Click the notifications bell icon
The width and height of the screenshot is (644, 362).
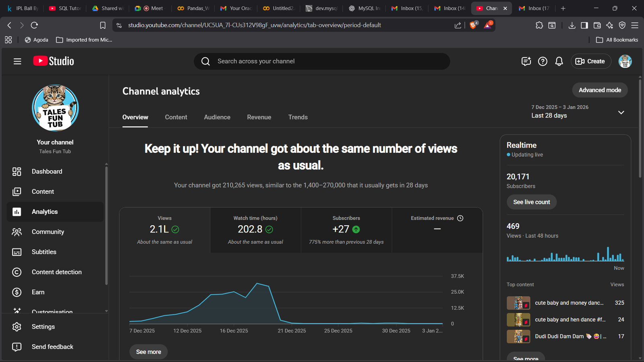(559, 61)
